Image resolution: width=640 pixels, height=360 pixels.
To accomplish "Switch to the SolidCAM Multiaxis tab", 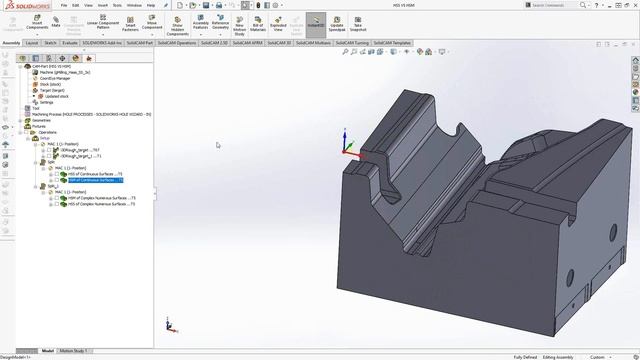I will click(x=312, y=43).
